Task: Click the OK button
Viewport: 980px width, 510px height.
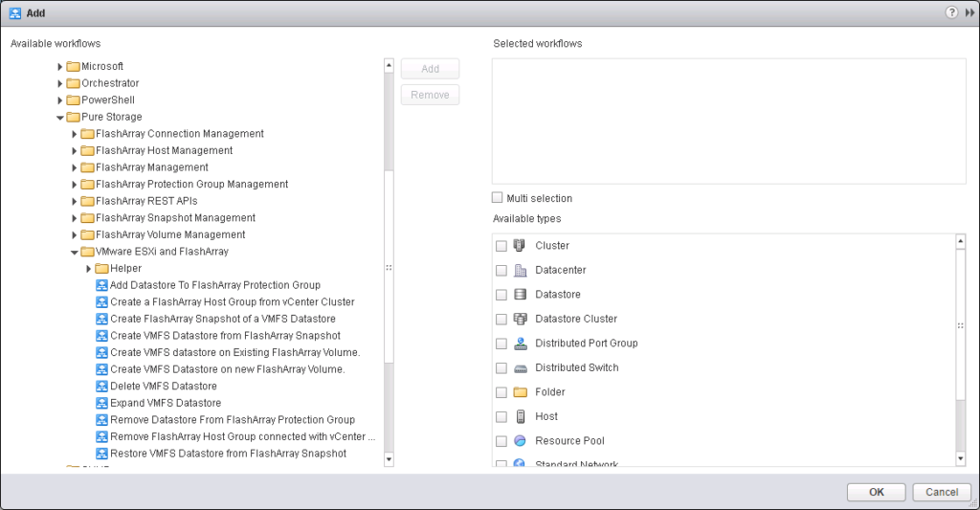Action: click(x=877, y=492)
